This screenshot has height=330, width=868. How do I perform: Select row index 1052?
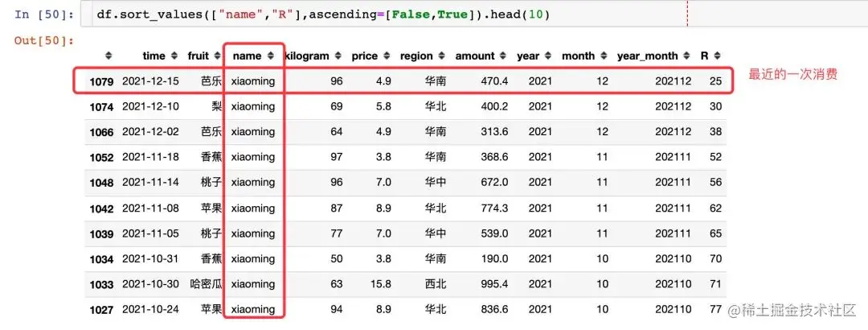click(102, 158)
